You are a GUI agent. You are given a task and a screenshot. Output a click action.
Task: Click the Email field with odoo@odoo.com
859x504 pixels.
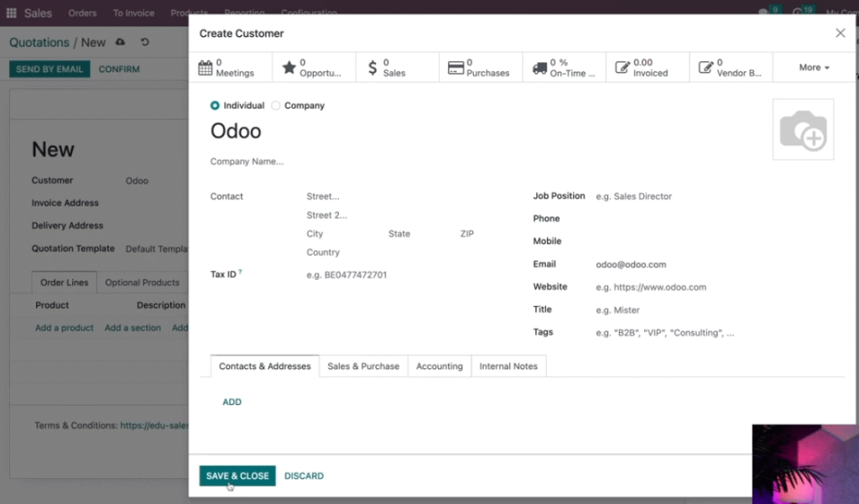click(x=715, y=264)
